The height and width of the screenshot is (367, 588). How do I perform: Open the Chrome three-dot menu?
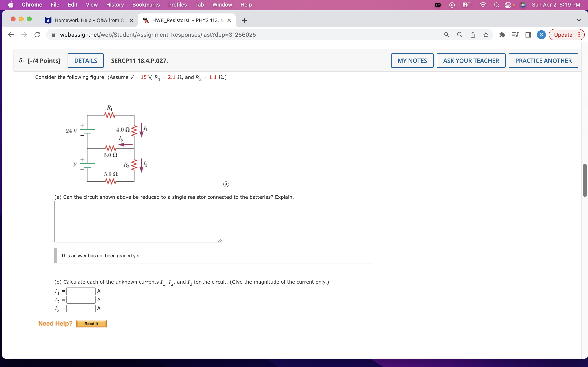click(579, 34)
